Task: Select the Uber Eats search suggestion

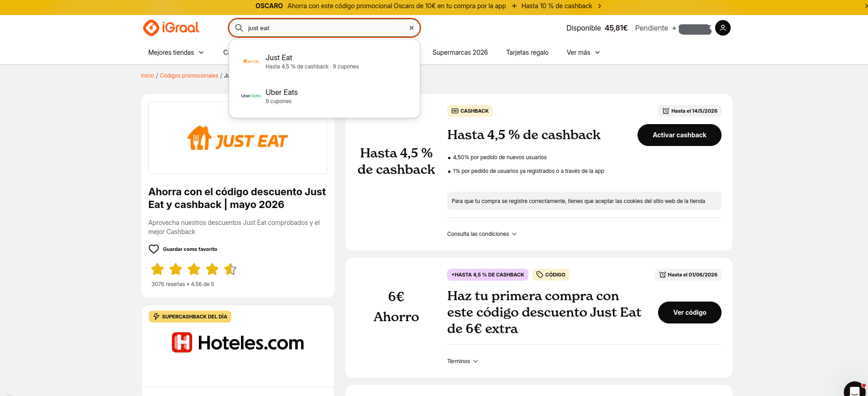Action: click(324, 96)
